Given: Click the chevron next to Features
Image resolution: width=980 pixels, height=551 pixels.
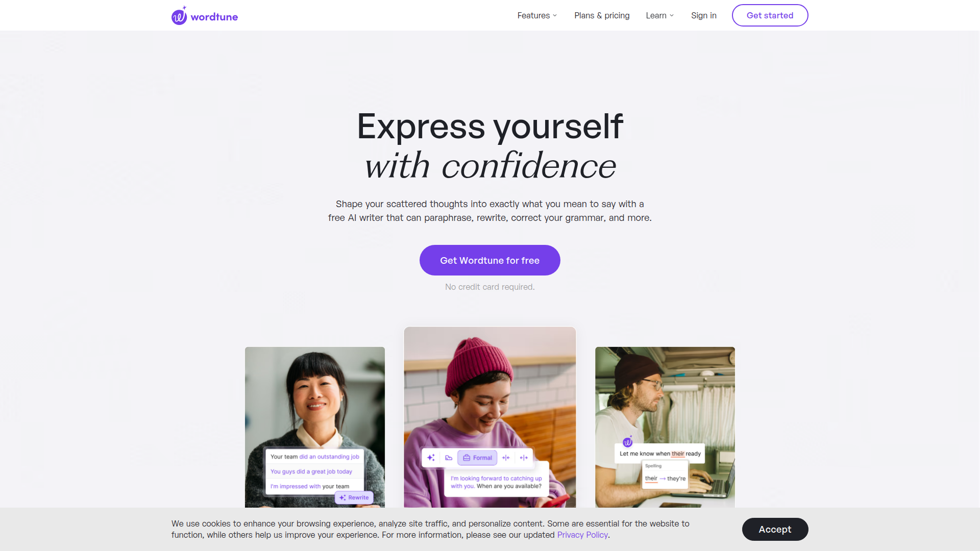Looking at the screenshot, I should point(555,16).
